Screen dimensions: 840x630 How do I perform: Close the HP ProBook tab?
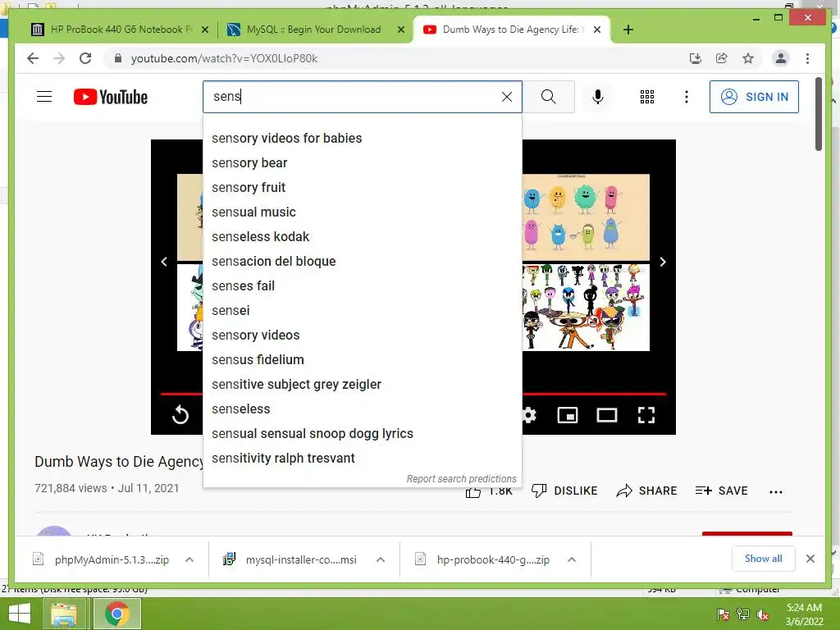point(204,30)
